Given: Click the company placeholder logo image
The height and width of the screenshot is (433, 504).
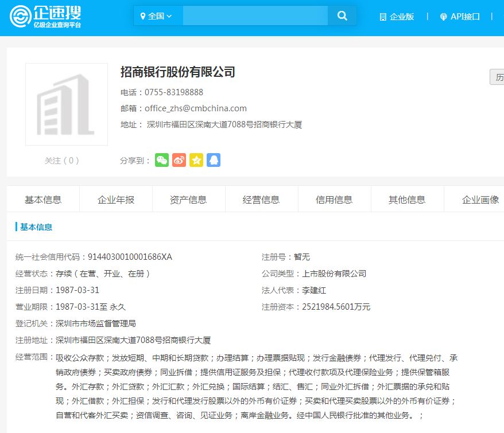Looking at the screenshot, I should click(66, 104).
